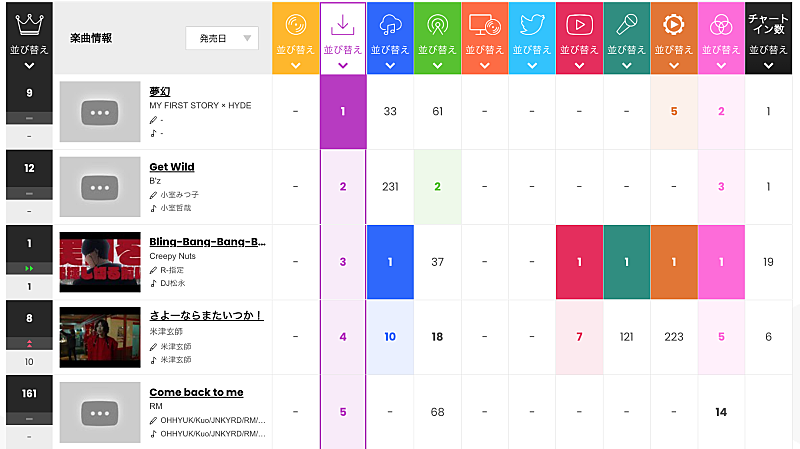The height and width of the screenshot is (449, 800).
Task: Sort by download column 並び替え
Action: (343, 50)
